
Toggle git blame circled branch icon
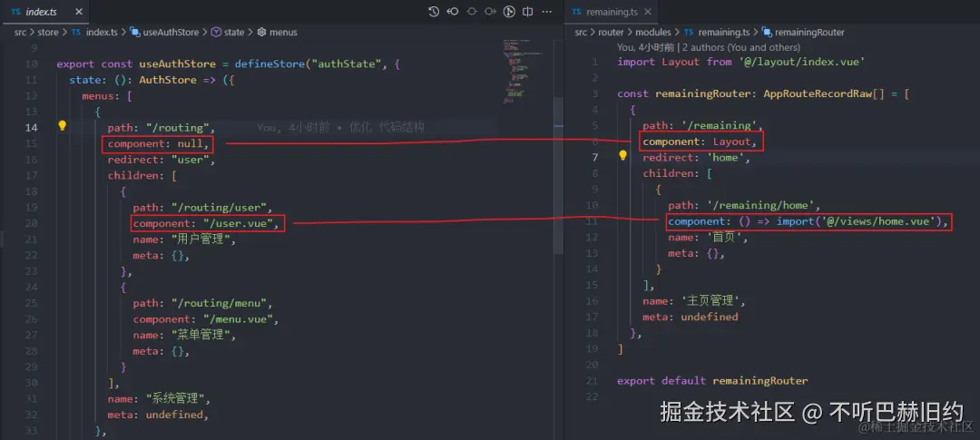(509, 12)
